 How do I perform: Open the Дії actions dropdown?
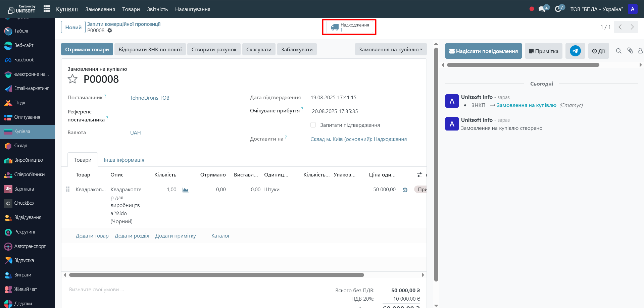(x=598, y=51)
